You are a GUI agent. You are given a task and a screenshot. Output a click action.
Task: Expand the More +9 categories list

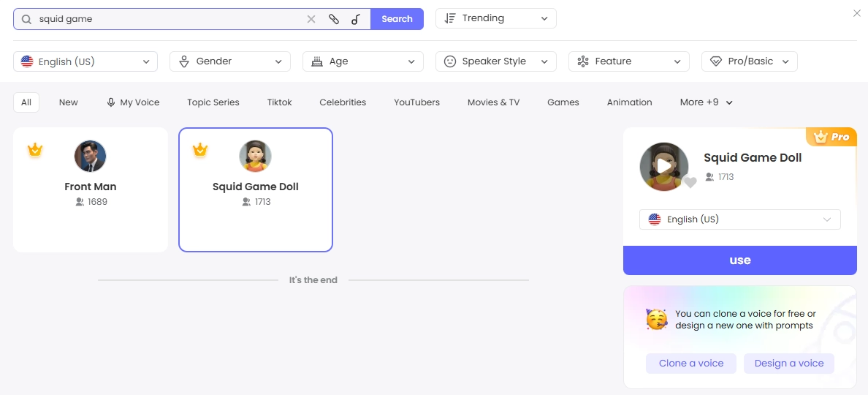point(706,102)
